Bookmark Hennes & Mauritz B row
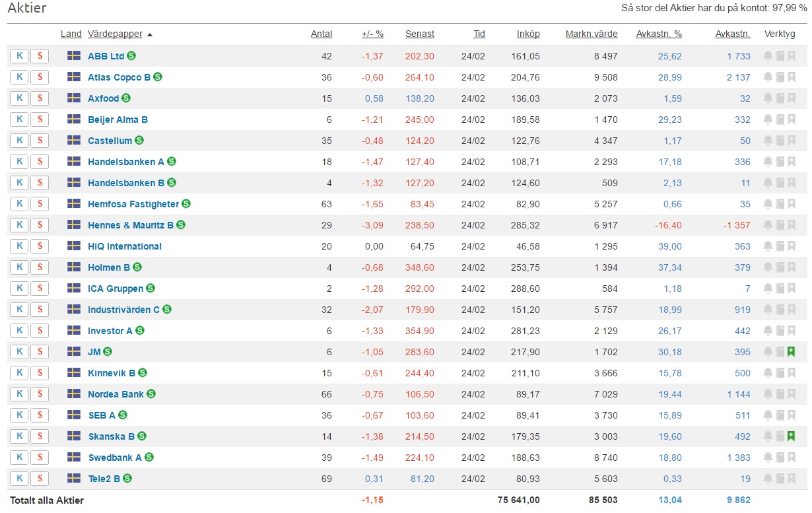Viewport: 812px width, 513px height. [791, 225]
